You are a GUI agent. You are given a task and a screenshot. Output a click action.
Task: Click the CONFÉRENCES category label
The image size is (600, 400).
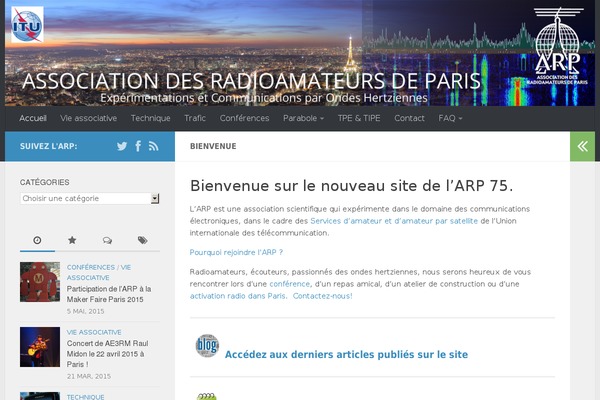(x=91, y=267)
